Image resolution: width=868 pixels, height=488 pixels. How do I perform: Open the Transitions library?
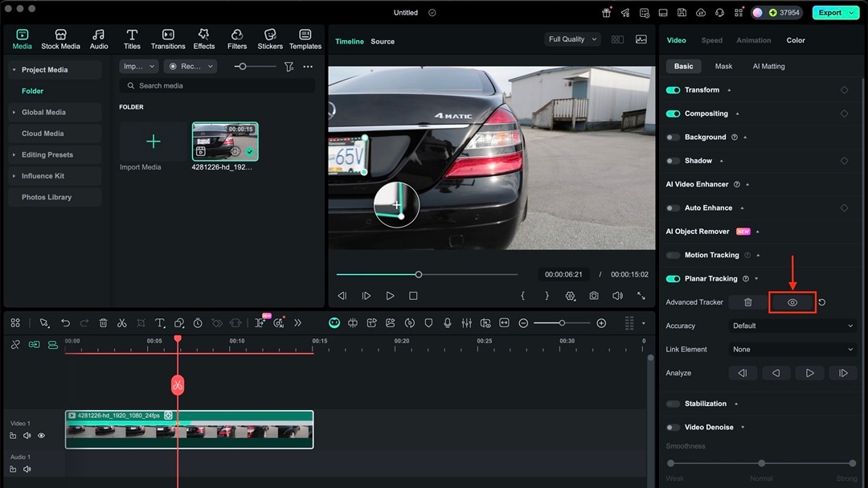click(168, 39)
